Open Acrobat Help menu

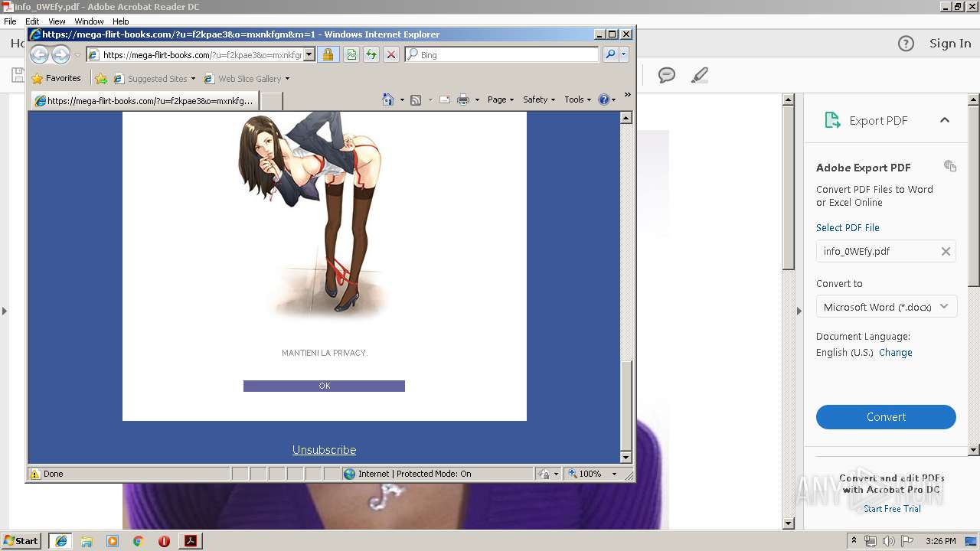pos(121,21)
